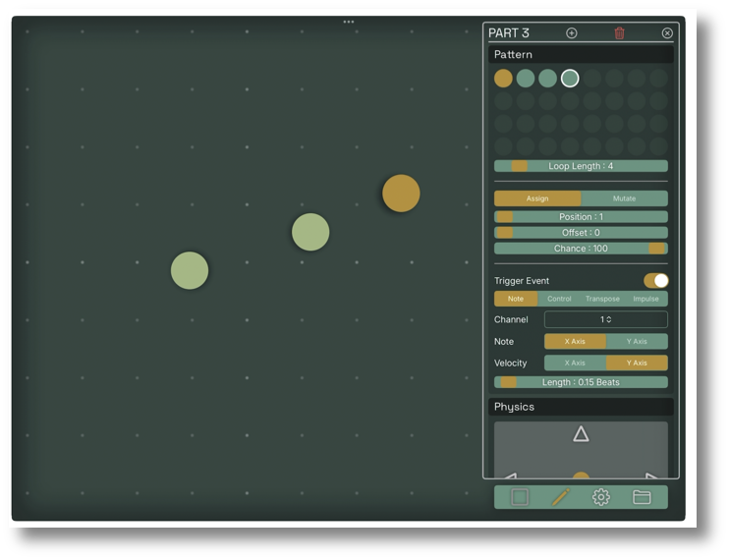729x560 pixels.
Task: Switch to Mutate mode
Action: coord(624,198)
